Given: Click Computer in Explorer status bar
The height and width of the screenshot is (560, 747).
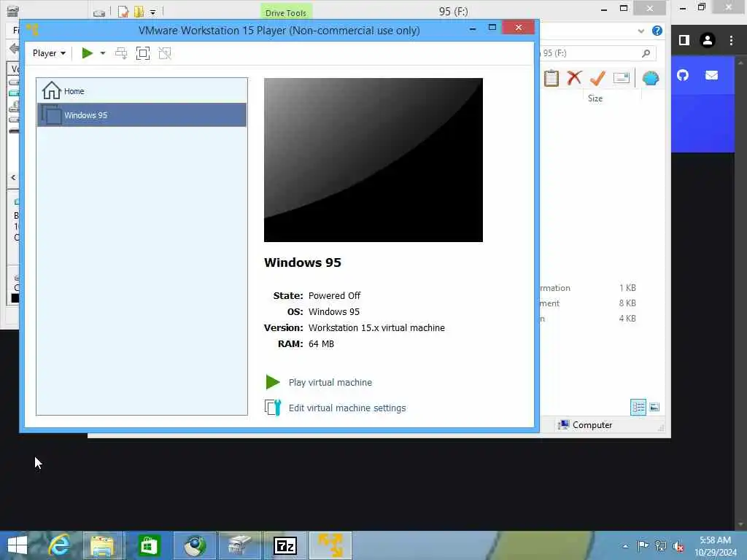Looking at the screenshot, I should [x=585, y=425].
